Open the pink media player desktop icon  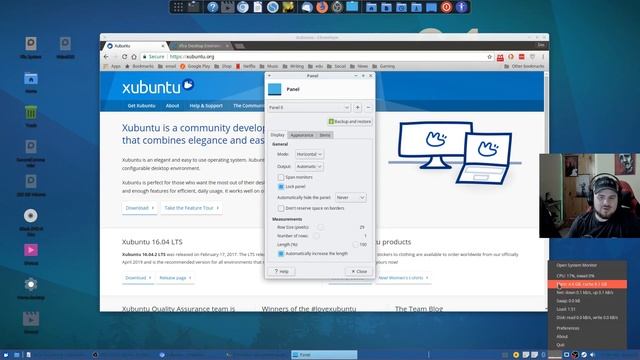pos(31,250)
